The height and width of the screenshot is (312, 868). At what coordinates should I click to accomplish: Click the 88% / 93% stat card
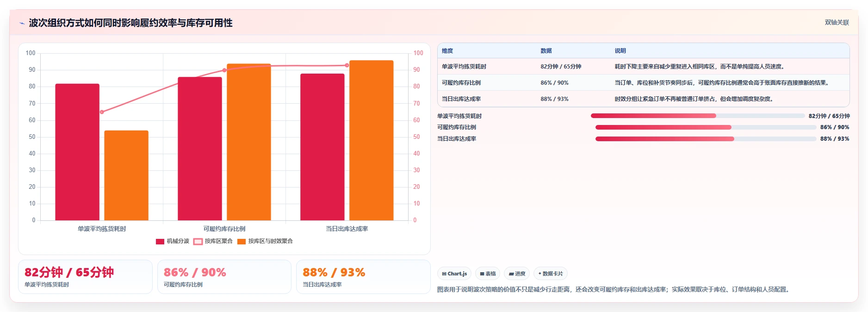click(363, 277)
